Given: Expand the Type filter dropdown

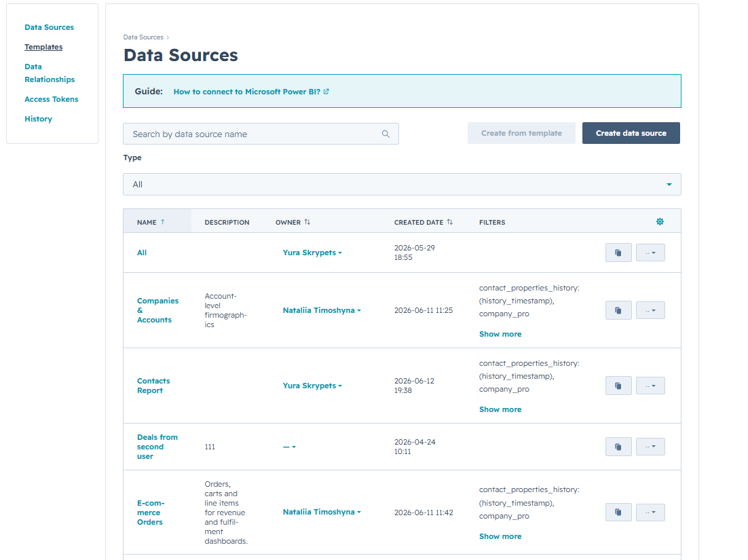Looking at the screenshot, I should coord(402,185).
